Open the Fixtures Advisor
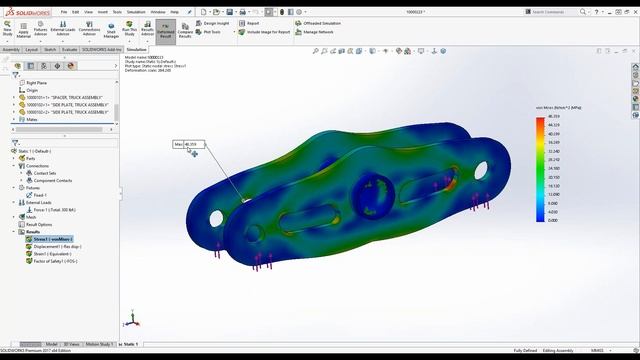This screenshot has height=360, width=640. coord(40,28)
